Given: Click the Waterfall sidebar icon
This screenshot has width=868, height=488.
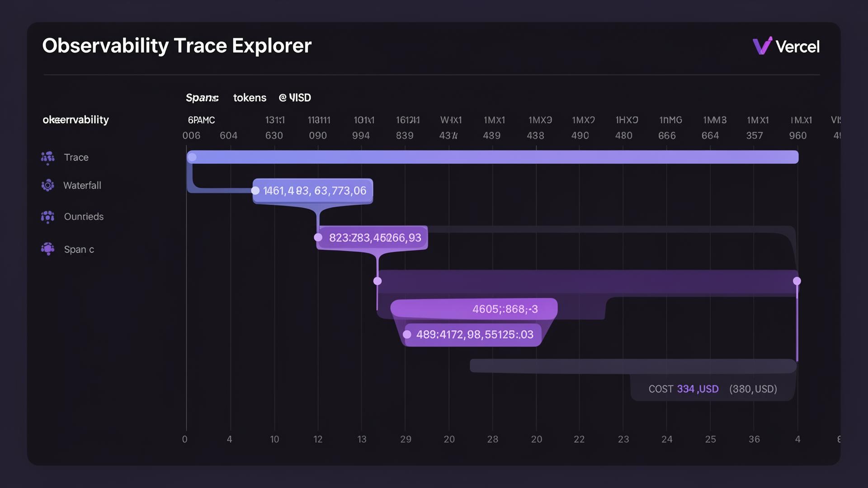Looking at the screenshot, I should 47,185.
